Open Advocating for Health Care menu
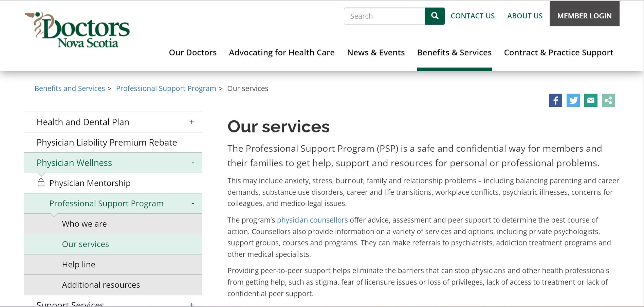644x307 pixels. point(282,53)
